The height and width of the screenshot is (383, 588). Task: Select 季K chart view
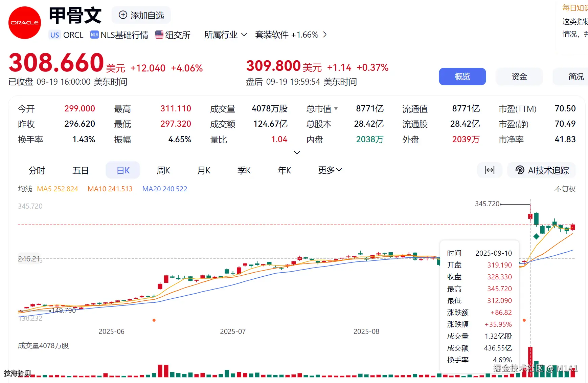(244, 170)
